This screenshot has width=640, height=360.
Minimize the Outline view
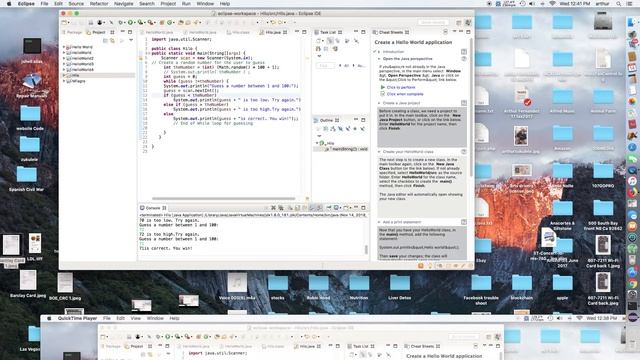356,120
